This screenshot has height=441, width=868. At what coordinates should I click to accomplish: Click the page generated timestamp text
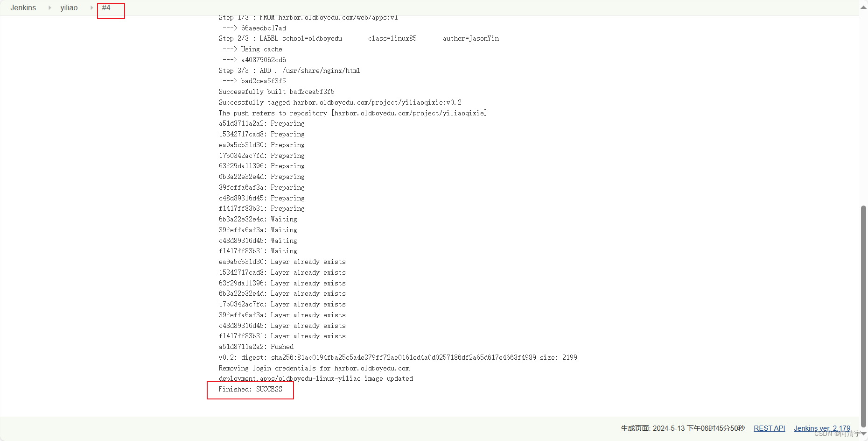pos(683,428)
